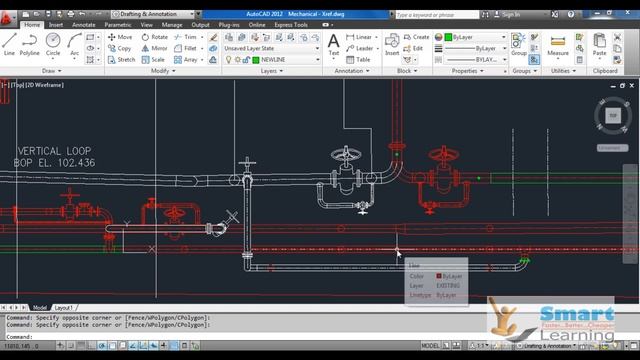Select the Trim tool

185,37
